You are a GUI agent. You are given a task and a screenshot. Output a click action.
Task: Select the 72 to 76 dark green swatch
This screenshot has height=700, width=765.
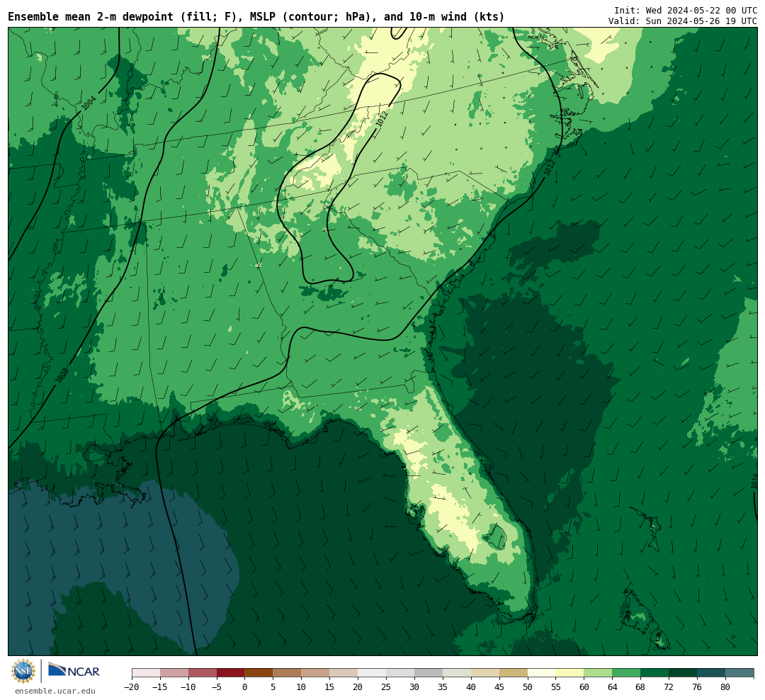[x=684, y=673]
